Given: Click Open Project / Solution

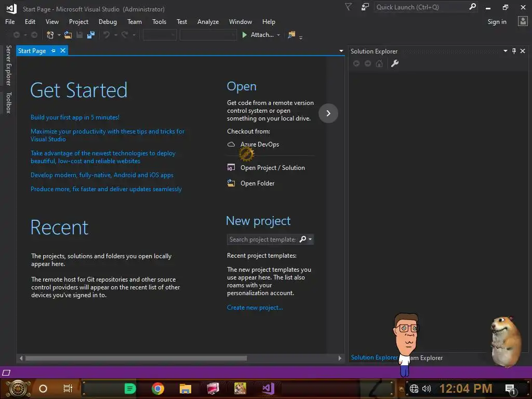Looking at the screenshot, I should pyautogui.click(x=272, y=168).
